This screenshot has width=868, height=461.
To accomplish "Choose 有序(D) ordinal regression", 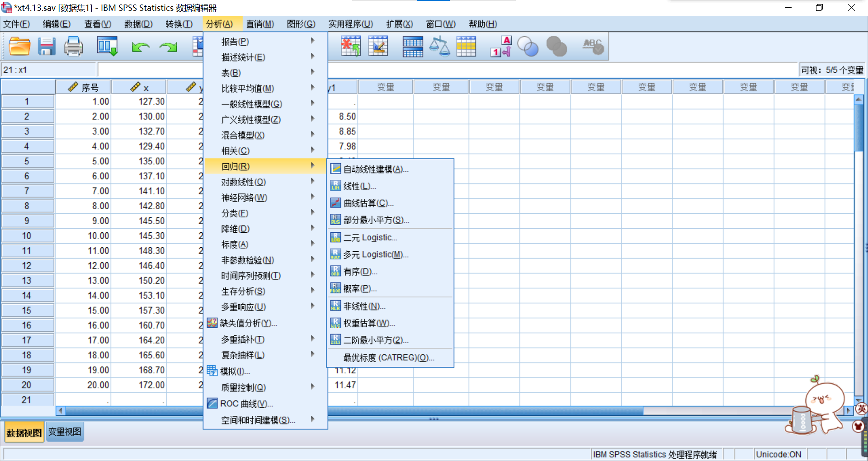I will tap(390, 272).
